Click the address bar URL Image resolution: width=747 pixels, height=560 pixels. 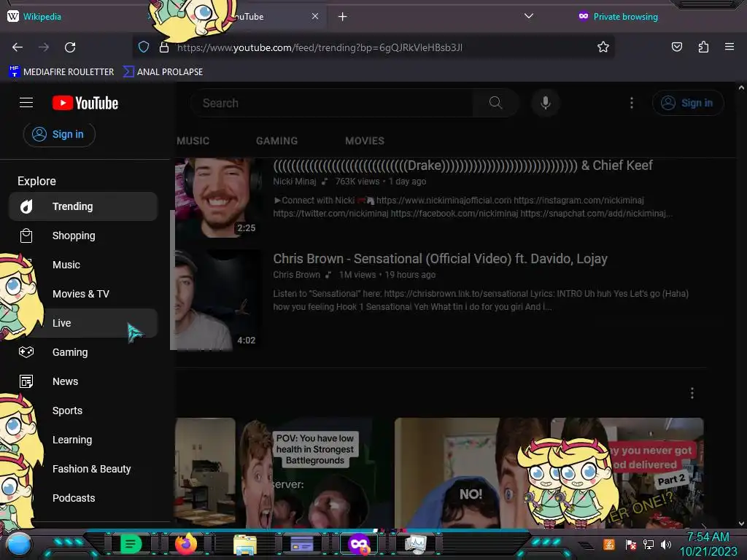[x=320, y=47]
